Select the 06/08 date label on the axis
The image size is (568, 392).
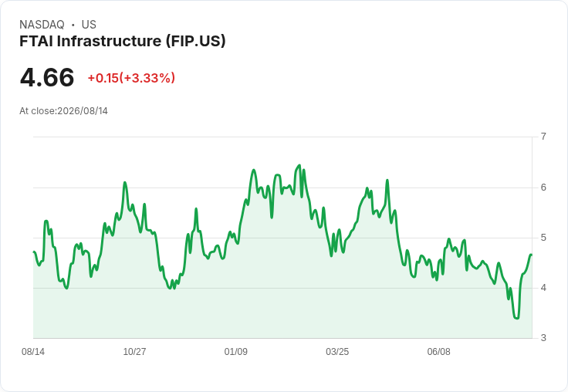pyautogui.click(x=438, y=352)
